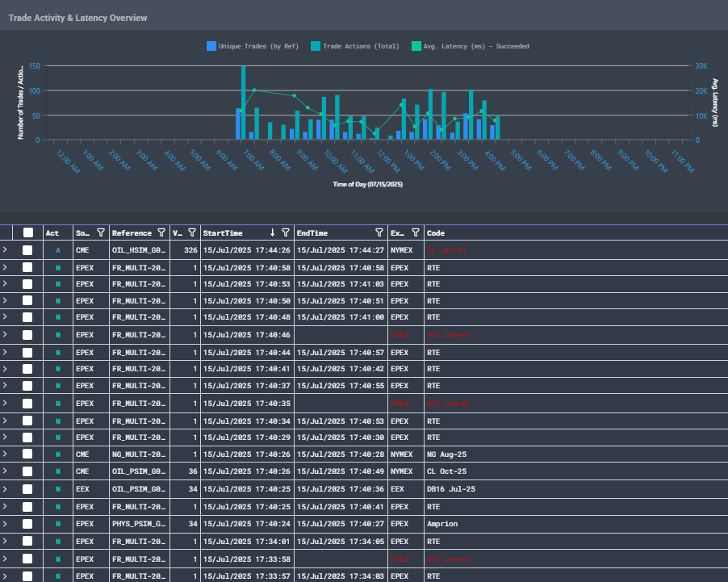Sort the table by the Code column
The image size is (728, 582).
(436, 232)
